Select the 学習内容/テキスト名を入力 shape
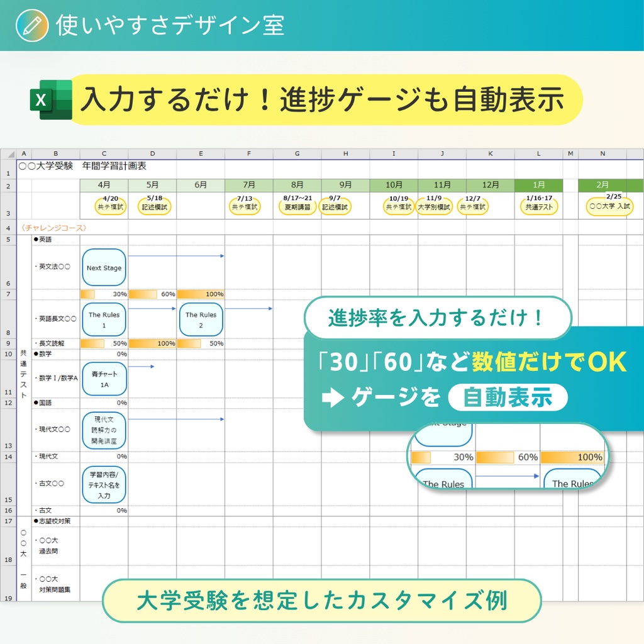644x644 pixels. pyautogui.click(x=104, y=485)
